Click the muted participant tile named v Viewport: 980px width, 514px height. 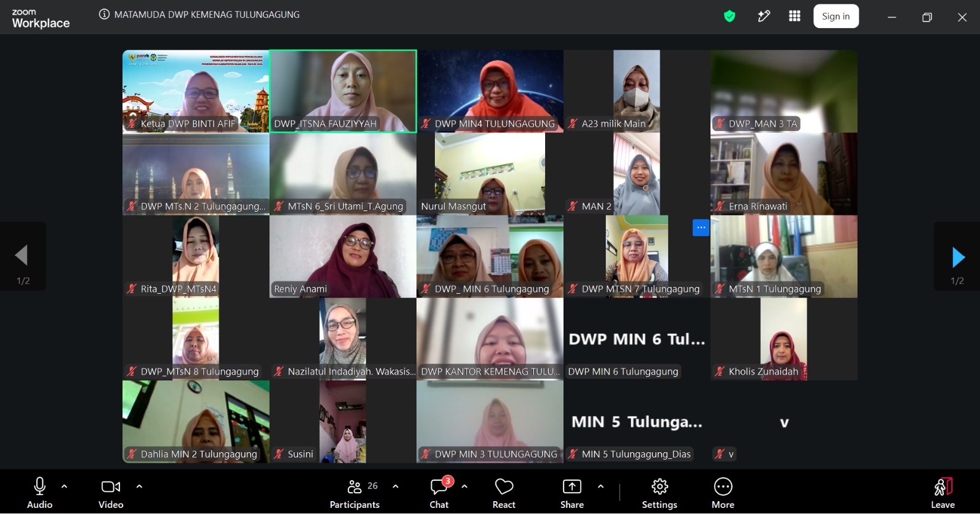pos(784,422)
